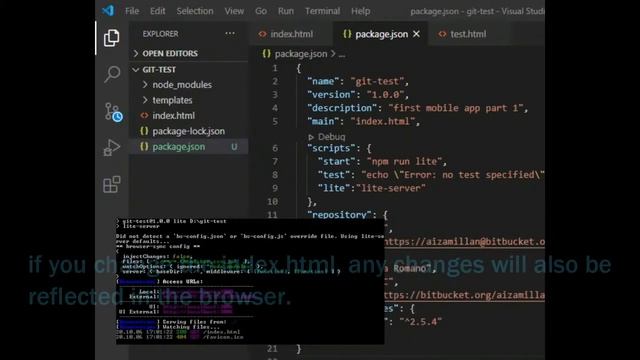Open the Extensions view icon
The width and height of the screenshot is (640, 360).
[111, 184]
